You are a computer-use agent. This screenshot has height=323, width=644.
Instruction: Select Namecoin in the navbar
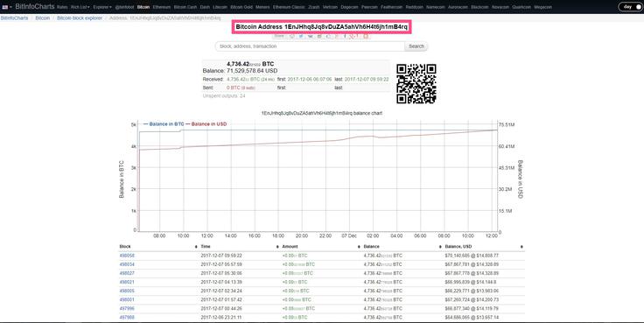point(436,7)
